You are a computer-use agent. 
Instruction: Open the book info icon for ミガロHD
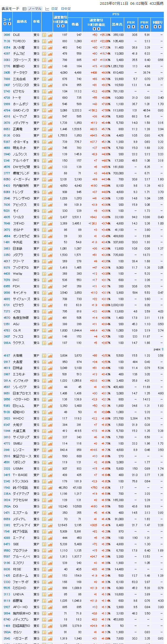point(44,588)
